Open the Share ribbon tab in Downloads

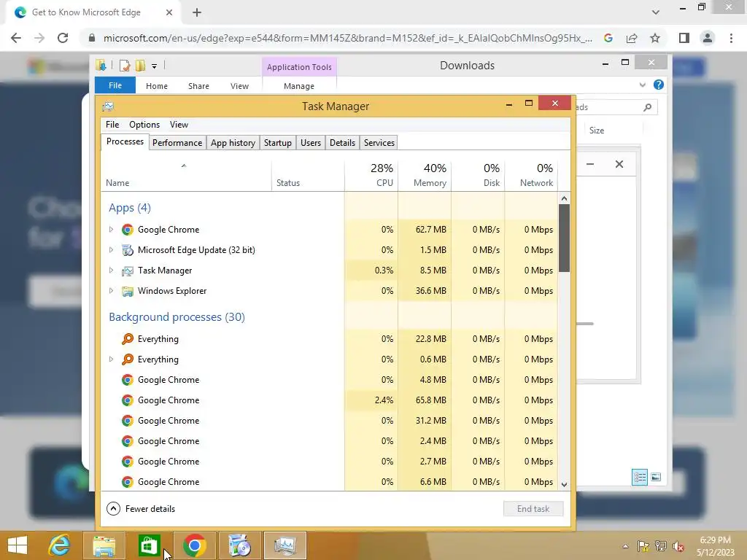coord(198,86)
